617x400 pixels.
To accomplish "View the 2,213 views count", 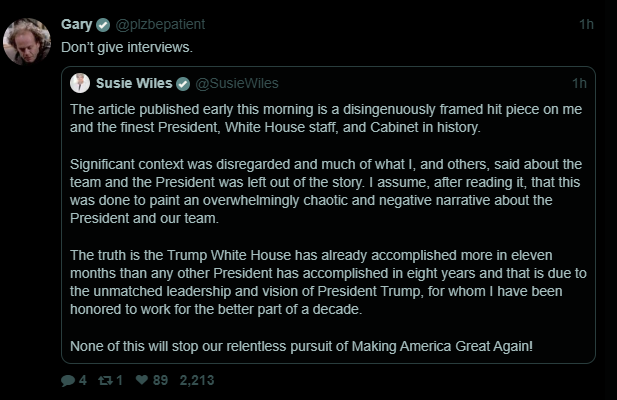I will point(197,380).
